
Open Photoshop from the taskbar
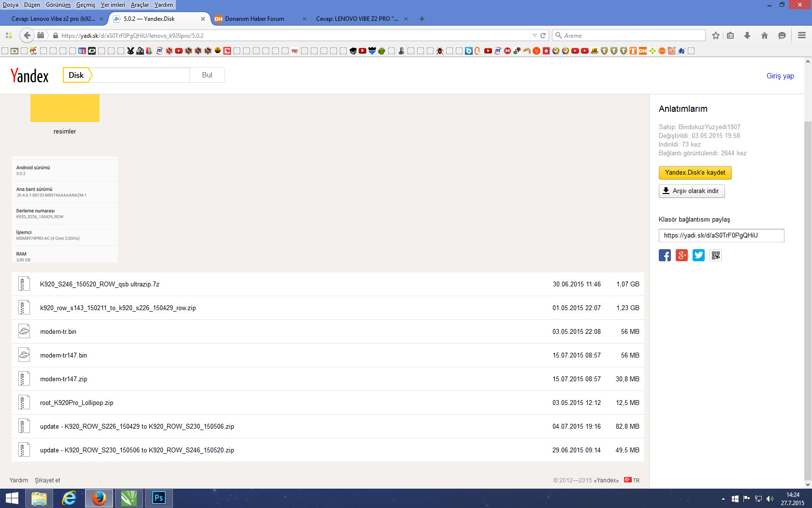[x=159, y=498]
